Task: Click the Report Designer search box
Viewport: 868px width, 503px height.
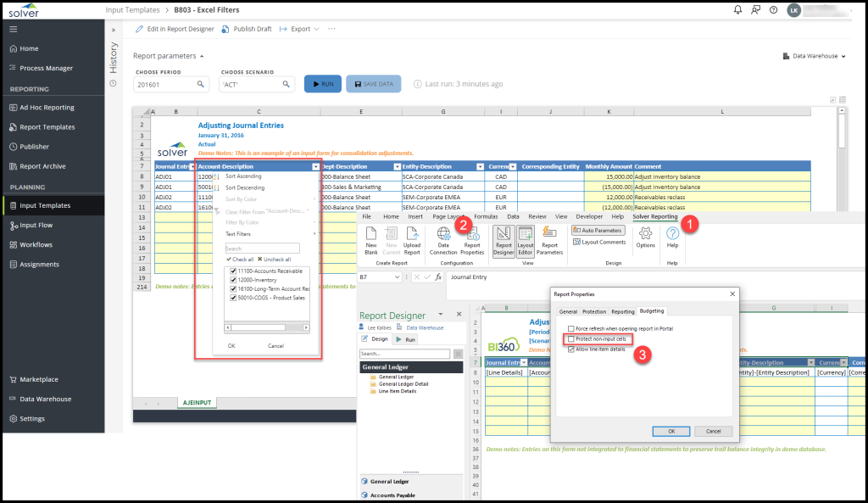Action: [404, 354]
